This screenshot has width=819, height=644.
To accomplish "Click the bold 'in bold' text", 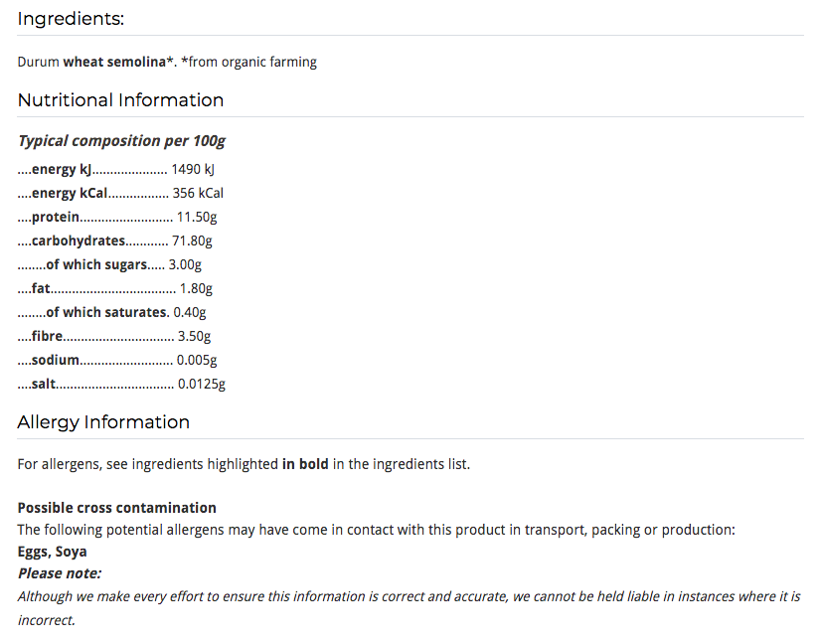I will [305, 464].
